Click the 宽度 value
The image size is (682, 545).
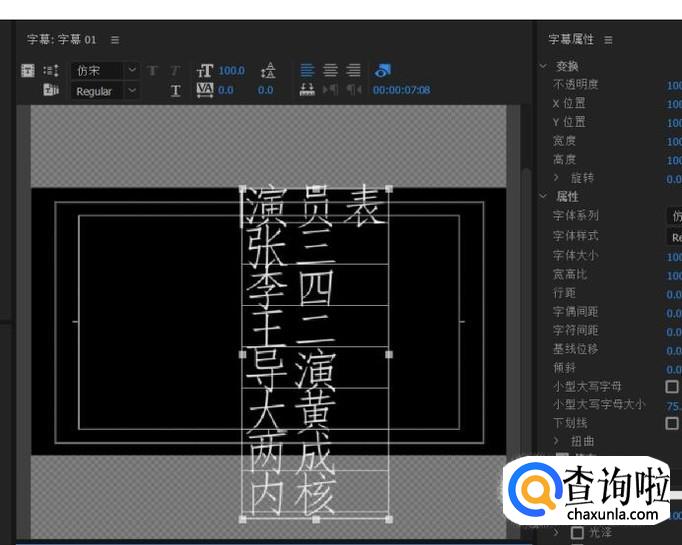pos(674,141)
